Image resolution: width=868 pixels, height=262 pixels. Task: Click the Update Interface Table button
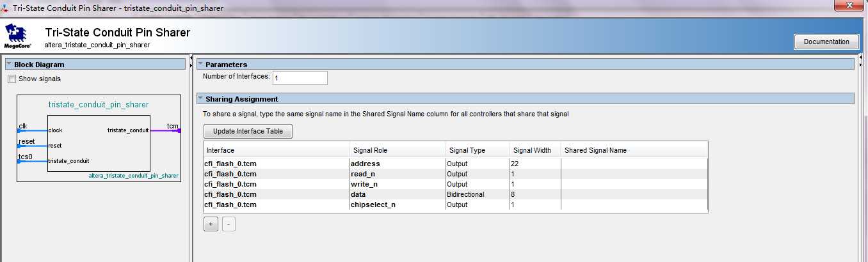pyautogui.click(x=248, y=131)
